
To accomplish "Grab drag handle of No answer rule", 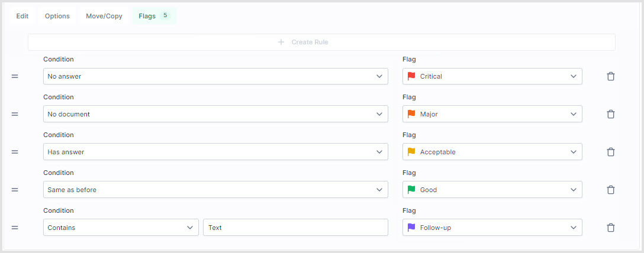I will click(x=15, y=76).
